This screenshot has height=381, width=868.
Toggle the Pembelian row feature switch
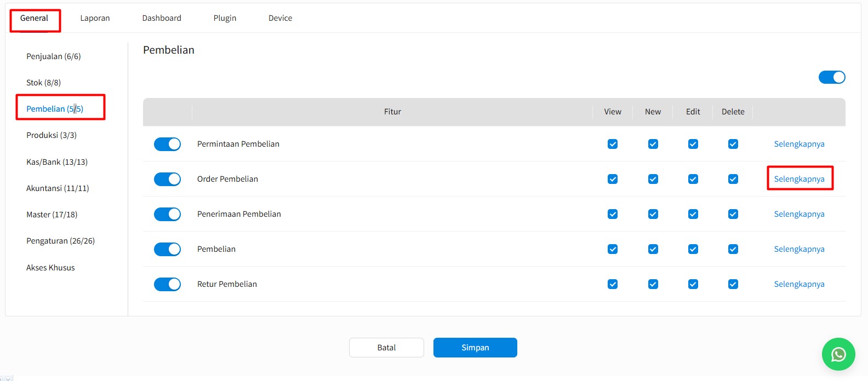(167, 249)
